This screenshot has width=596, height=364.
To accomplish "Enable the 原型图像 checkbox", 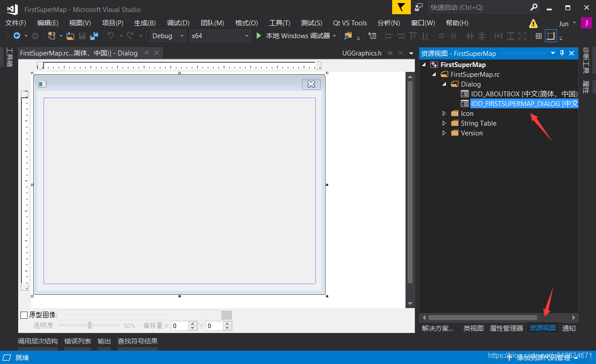I will click(x=24, y=315).
